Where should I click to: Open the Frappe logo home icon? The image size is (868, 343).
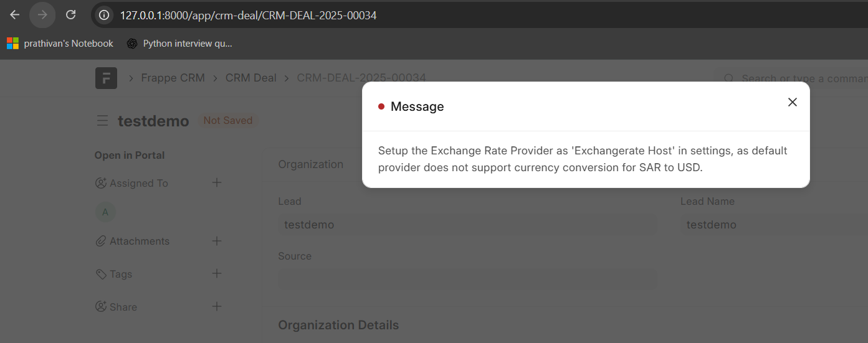coord(106,78)
